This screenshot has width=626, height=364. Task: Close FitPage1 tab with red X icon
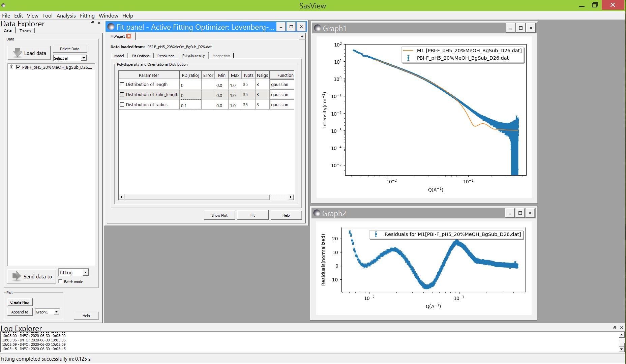tap(129, 36)
